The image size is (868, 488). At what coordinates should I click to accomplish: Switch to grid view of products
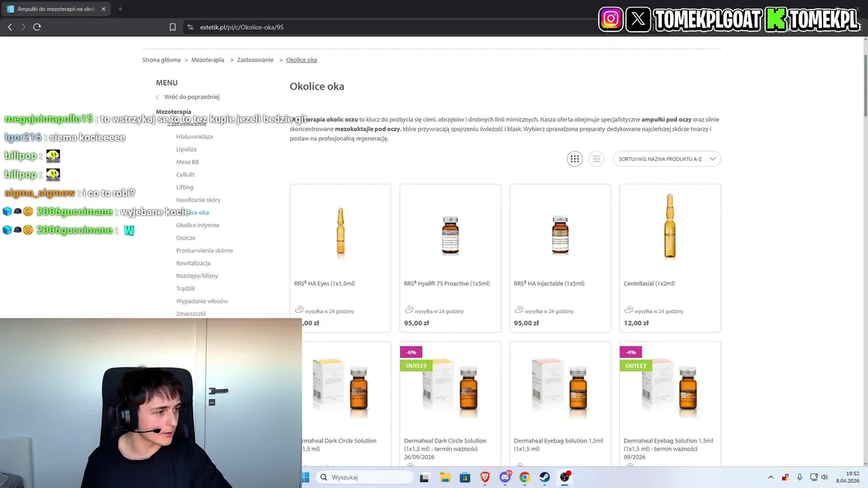pyautogui.click(x=574, y=159)
